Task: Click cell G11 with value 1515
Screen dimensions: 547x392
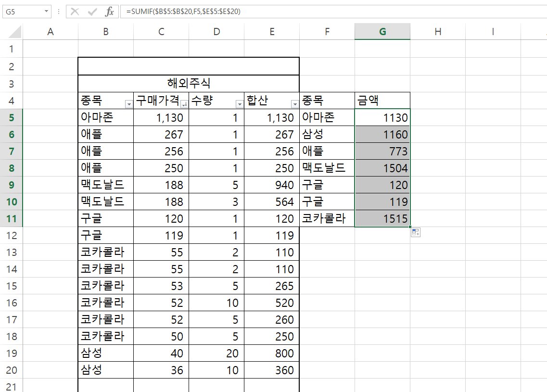Action: click(x=382, y=219)
